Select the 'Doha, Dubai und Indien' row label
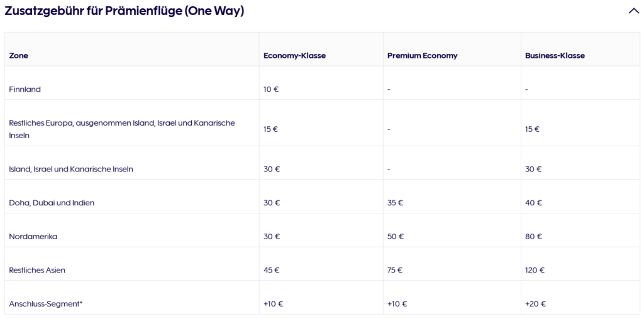The height and width of the screenshot is (319, 644). click(52, 203)
